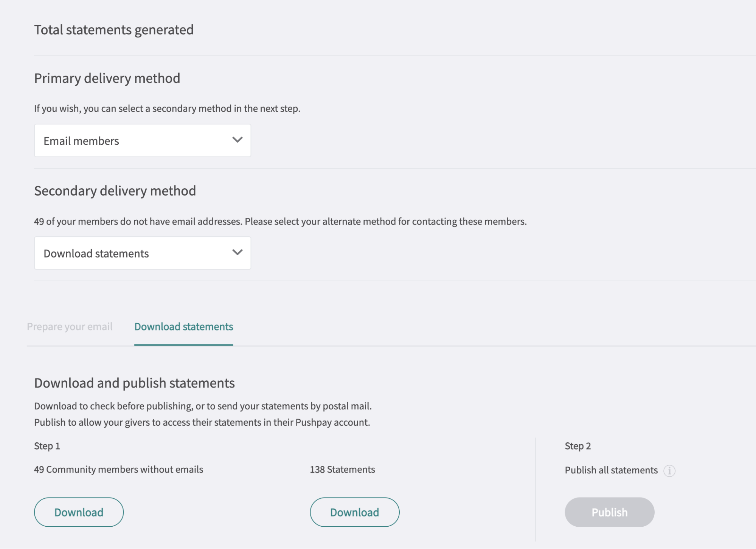Click the 49 Community members without emails label
The image size is (756, 549).
coord(118,469)
